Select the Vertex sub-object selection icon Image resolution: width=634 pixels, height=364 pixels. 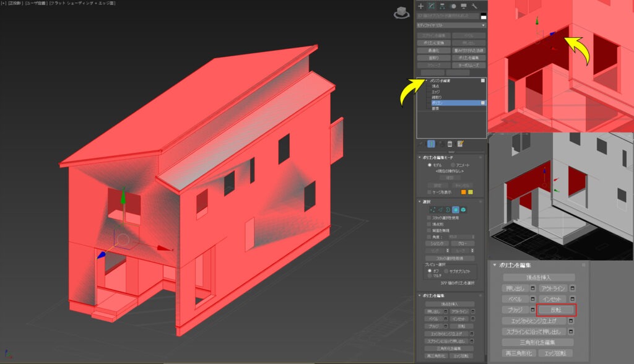(x=433, y=209)
